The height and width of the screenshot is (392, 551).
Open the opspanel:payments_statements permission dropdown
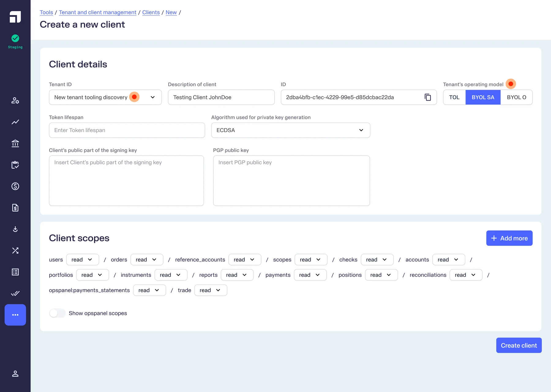149,290
